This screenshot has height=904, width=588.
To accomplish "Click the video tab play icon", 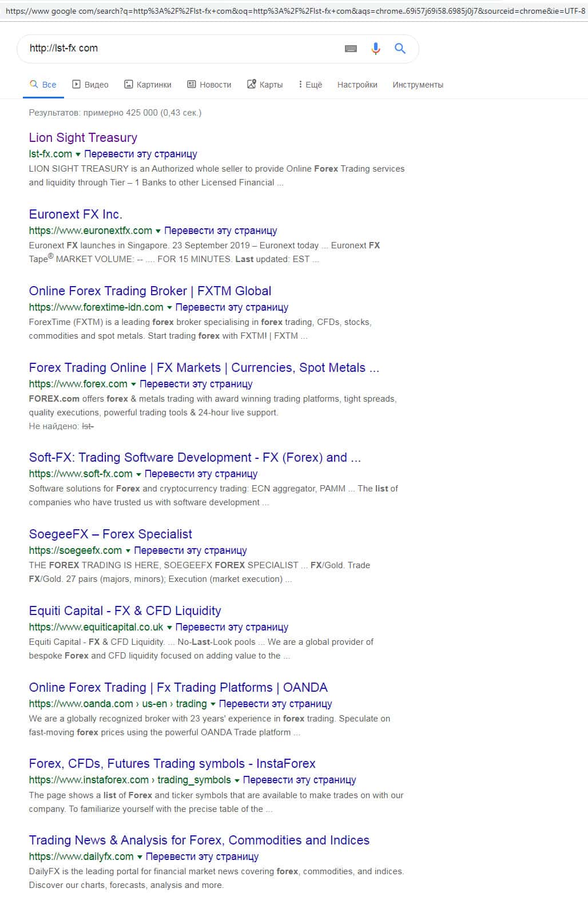I will click(76, 84).
